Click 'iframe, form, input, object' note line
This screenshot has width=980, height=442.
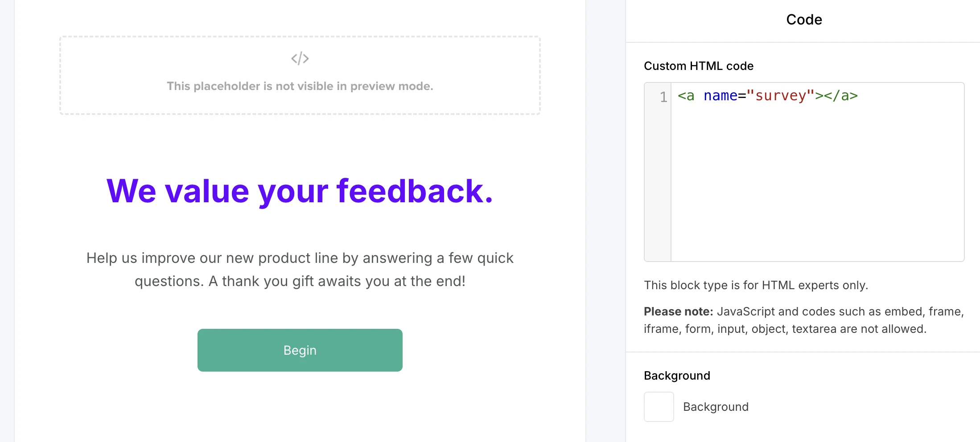[x=785, y=329]
